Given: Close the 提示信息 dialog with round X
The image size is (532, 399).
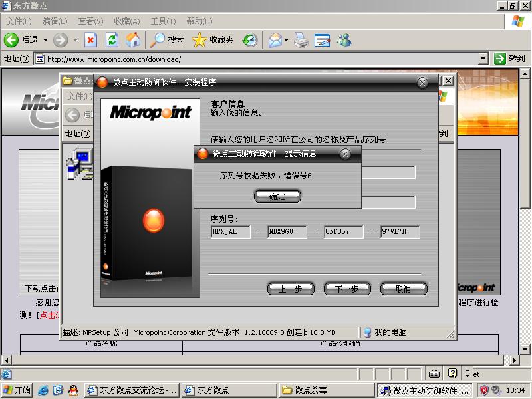Looking at the screenshot, I should 345,154.
